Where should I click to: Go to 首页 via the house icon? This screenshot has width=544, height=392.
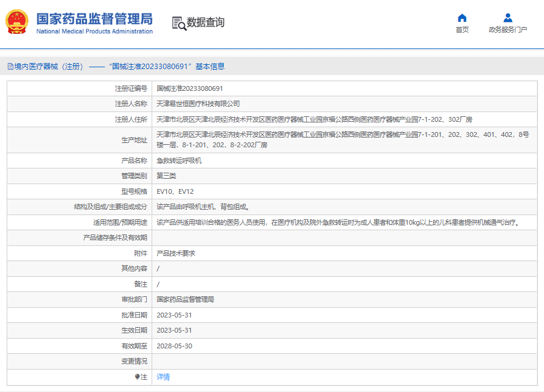pyautogui.click(x=462, y=18)
